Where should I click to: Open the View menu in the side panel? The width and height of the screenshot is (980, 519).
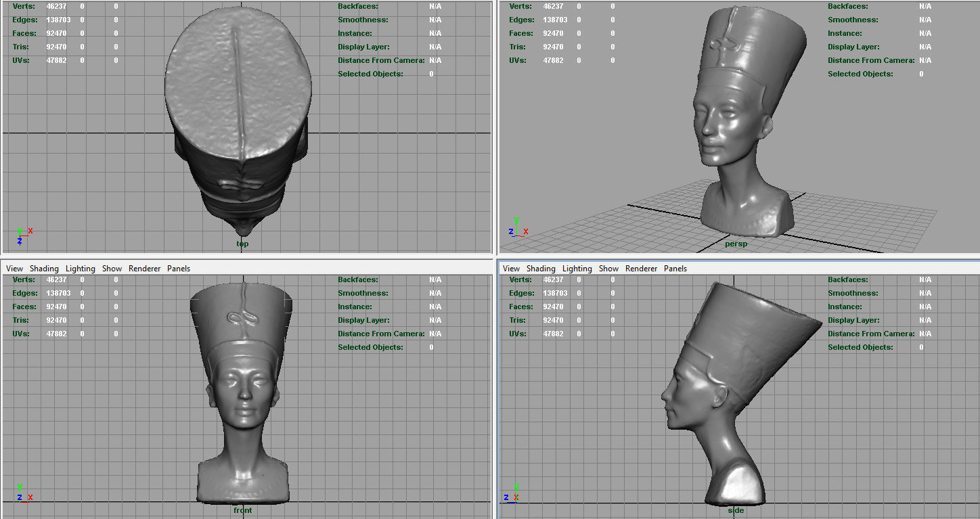click(x=511, y=269)
